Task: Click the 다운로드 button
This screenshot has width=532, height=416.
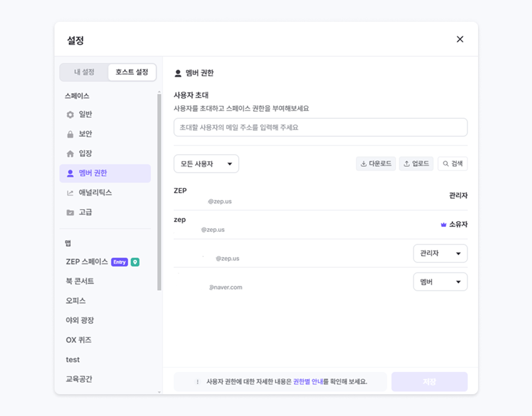Action: pyautogui.click(x=376, y=163)
